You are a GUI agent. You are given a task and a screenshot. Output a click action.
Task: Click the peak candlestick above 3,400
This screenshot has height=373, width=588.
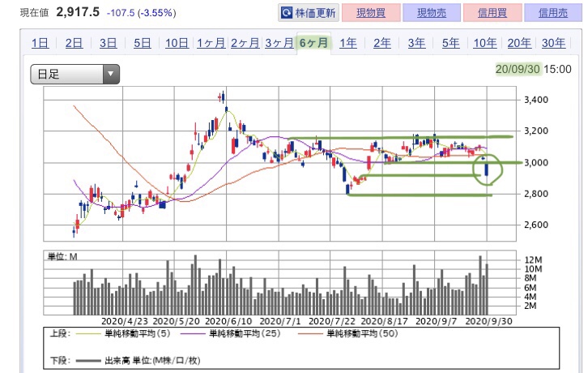click(x=223, y=97)
